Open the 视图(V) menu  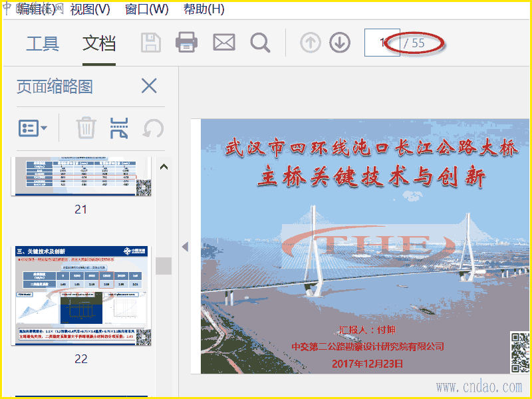(90, 9)
